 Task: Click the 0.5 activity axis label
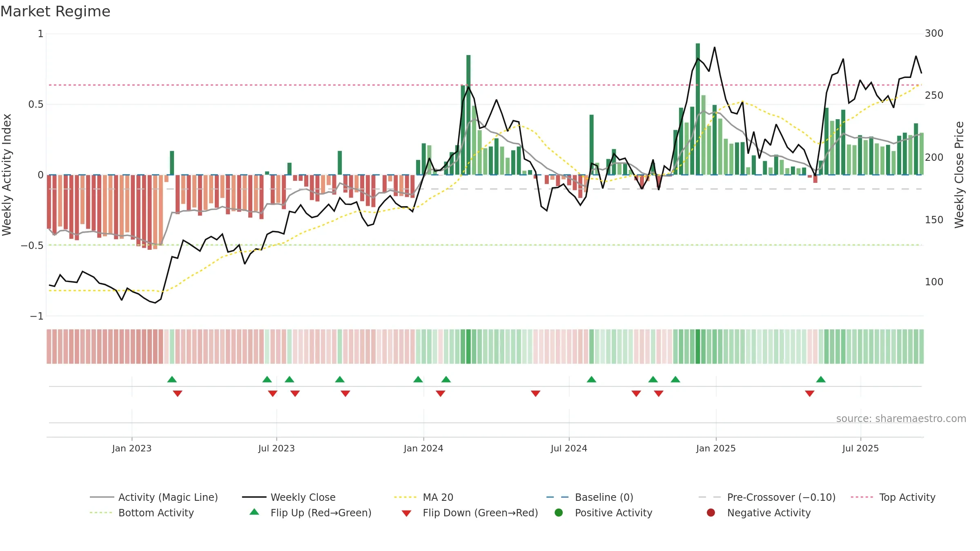click(36, 104)
